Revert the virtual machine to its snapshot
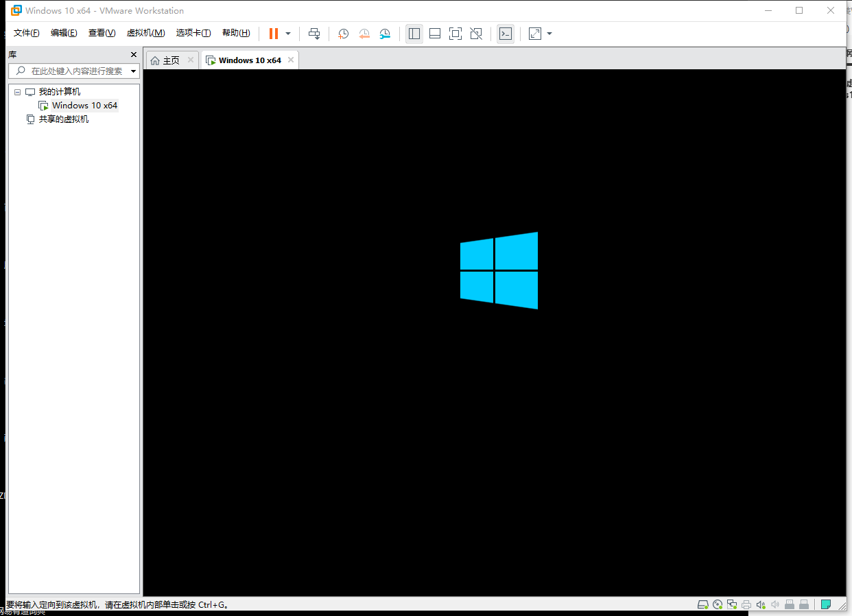The height and width of the screenshot is (616, 852). click(364, 34)
